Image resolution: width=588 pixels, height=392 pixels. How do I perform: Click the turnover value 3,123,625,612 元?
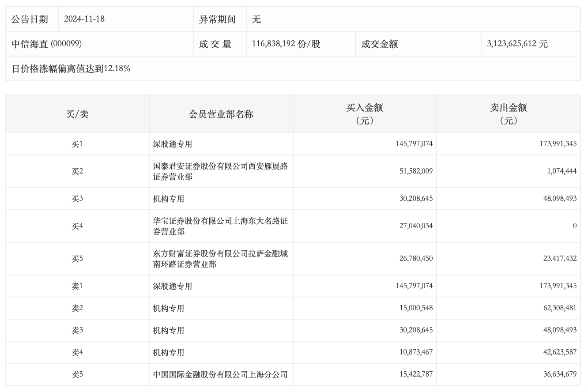(517, 44)
